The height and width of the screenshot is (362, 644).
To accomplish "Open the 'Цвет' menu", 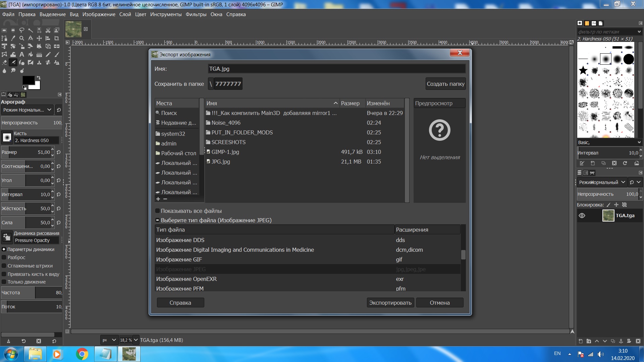I will pyautogui.click(x=141, y=14).
